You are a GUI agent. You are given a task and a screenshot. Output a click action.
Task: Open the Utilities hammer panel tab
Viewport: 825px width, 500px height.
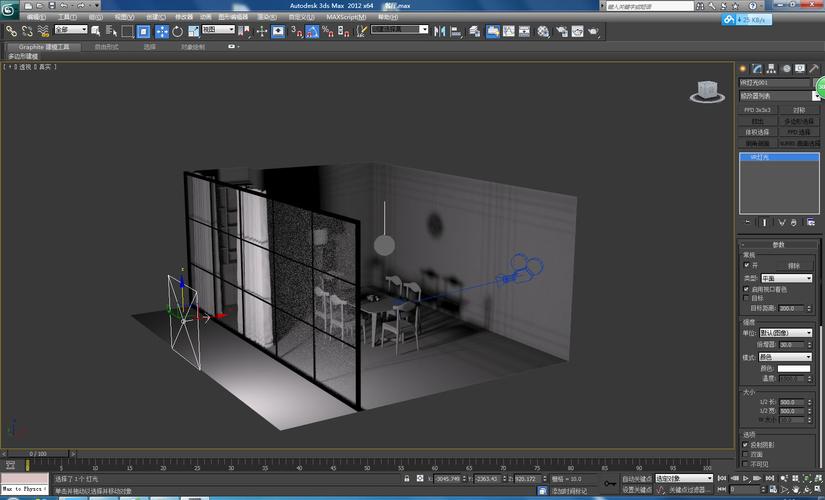(814, 68)
